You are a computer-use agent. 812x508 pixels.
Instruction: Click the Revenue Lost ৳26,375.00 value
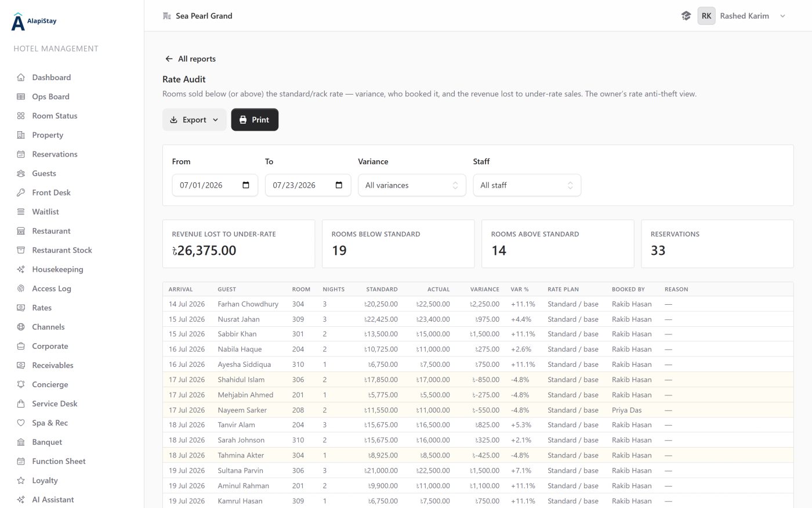[x=204, y=250]
